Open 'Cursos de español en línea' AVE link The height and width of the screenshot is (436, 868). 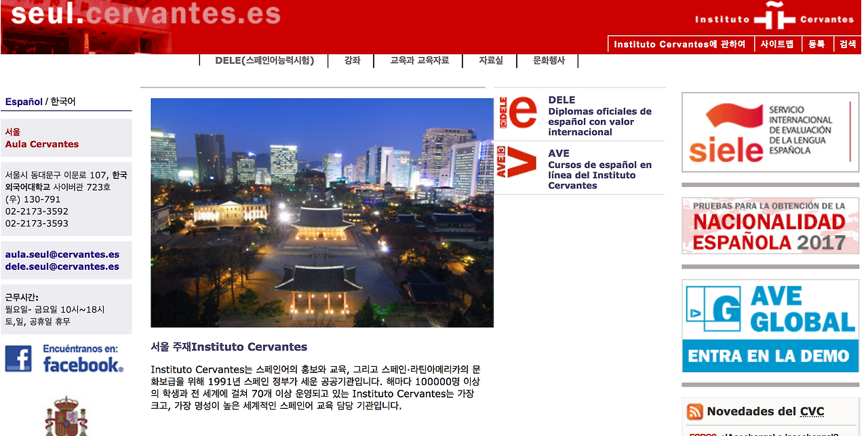600,175
